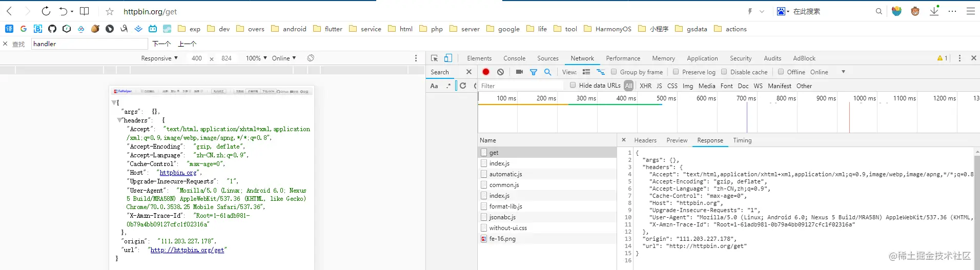Click the browser back arrow
Screen dimensions: 980x270
coord(9,11)
